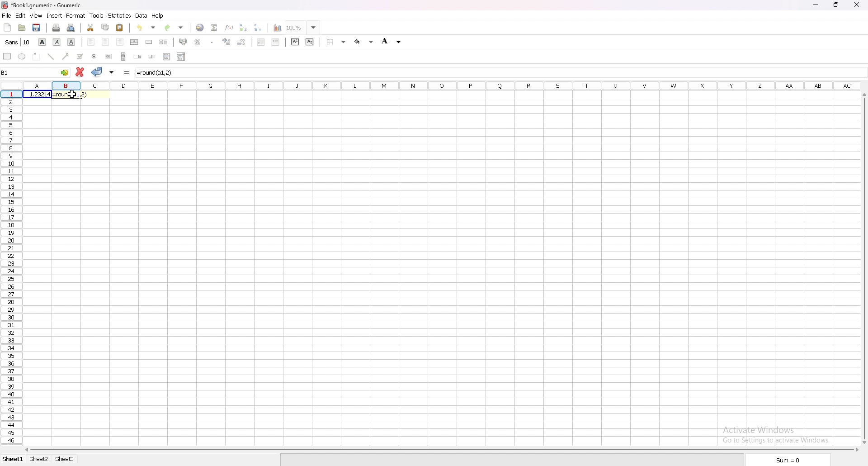Switch to the Sheet3 tab
868x466 pixels.
65,460
